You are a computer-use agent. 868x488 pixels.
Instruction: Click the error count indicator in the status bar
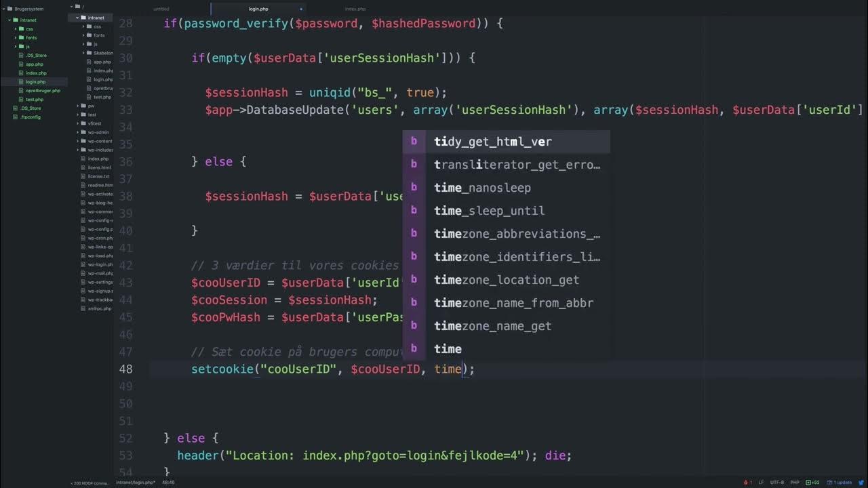click(749, 483)
